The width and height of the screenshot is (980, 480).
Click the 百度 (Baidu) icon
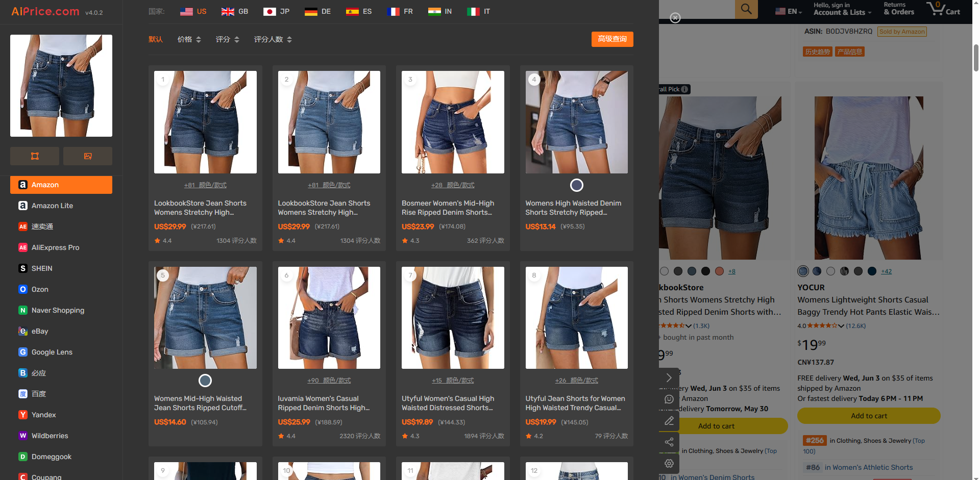[23, 394]
